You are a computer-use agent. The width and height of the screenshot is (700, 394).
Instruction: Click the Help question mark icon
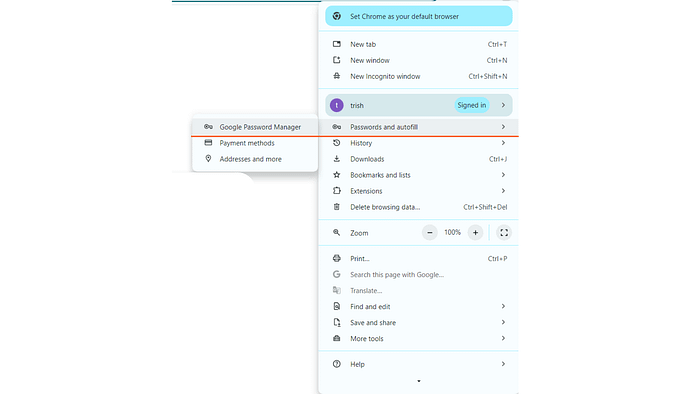[x=337, y=364]
